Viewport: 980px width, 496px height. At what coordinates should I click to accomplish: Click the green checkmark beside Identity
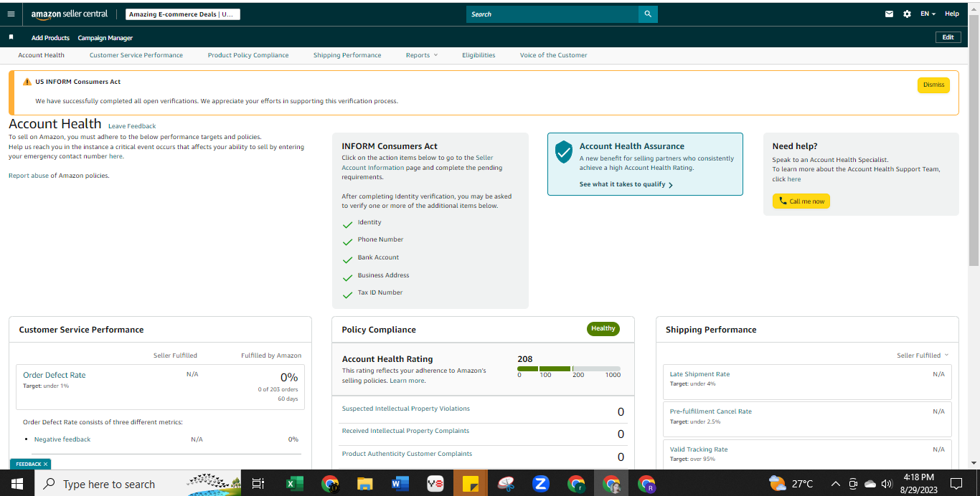click(348, 224)
